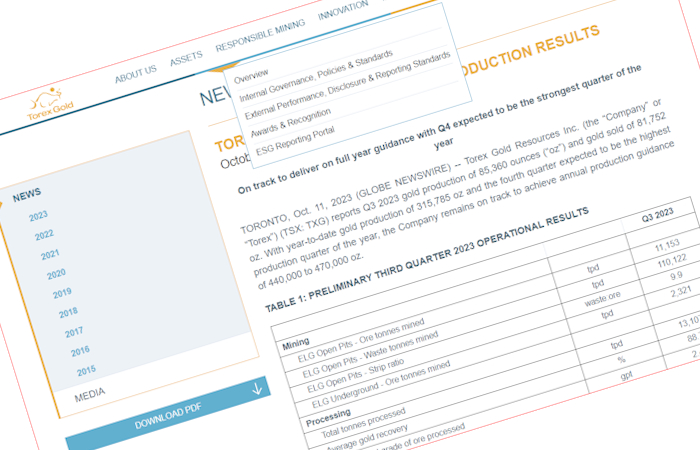Screen dimensions: 700x450
Task: Open 2017 news archive
Action: [74, 332]
